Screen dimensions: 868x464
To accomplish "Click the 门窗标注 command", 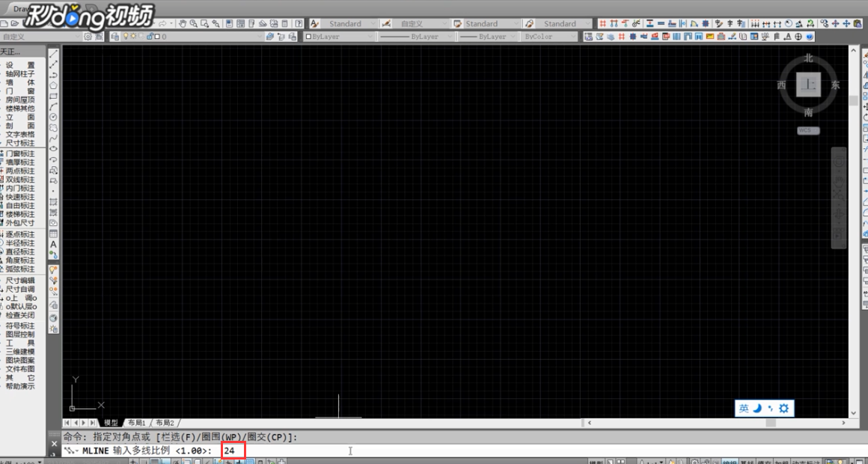I will (20, 153).
